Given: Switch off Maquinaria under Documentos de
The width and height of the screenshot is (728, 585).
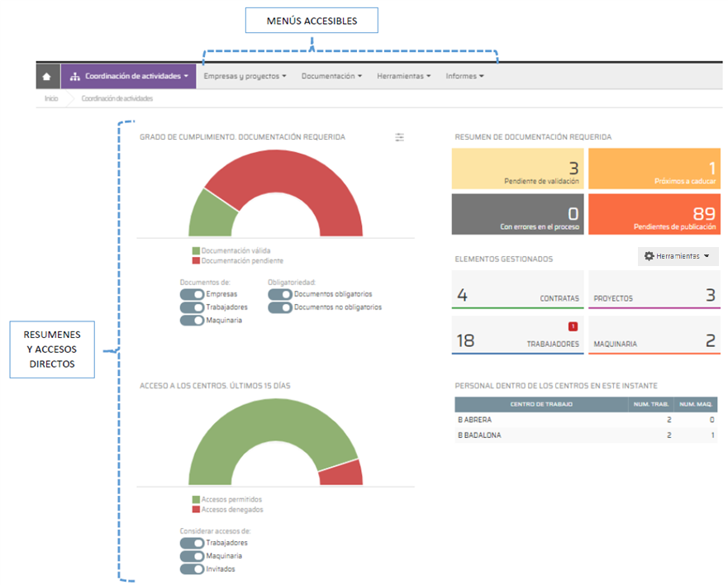Looking at the screenshot, I should pos(192,321).
